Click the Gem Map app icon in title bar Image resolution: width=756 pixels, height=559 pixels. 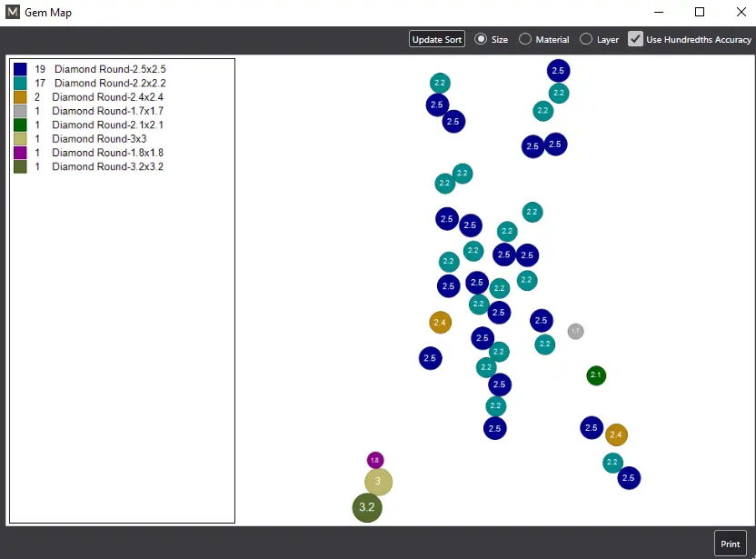(13, 13)
